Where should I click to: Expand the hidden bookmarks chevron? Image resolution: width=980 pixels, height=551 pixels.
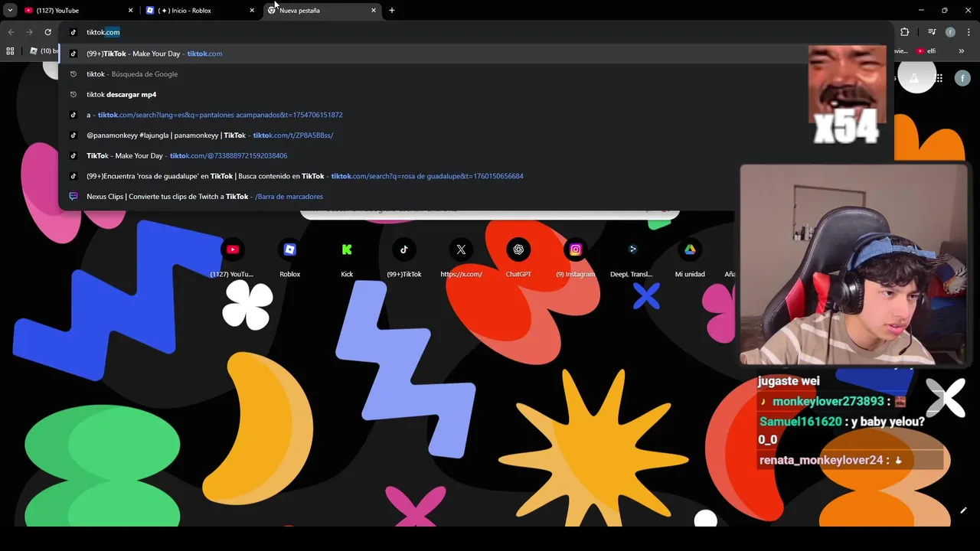pyautogui.click(x=962, y=51)
